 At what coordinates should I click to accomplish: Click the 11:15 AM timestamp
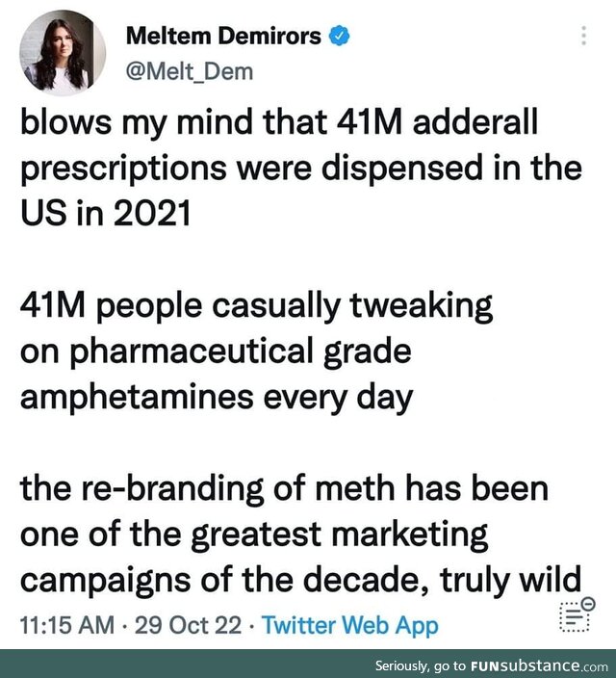[67, 625]
